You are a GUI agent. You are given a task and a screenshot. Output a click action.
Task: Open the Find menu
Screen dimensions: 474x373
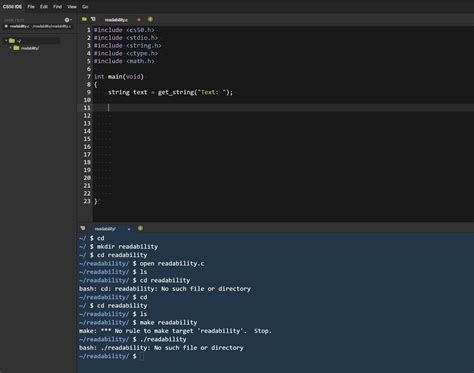[x=57, y=7]
